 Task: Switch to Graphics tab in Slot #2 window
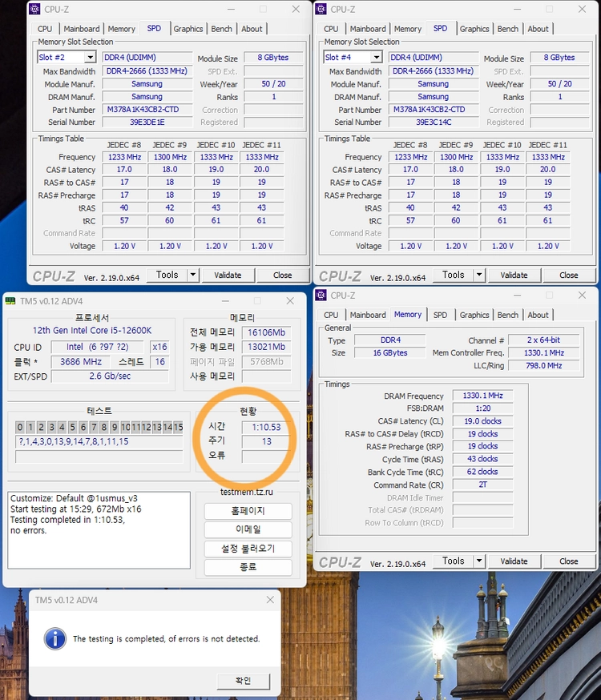188,29
